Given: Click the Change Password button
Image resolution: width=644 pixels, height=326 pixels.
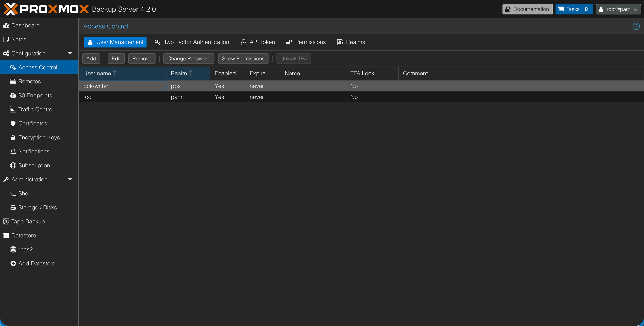Looking at the screenshot, I should (x=189, y=59).
